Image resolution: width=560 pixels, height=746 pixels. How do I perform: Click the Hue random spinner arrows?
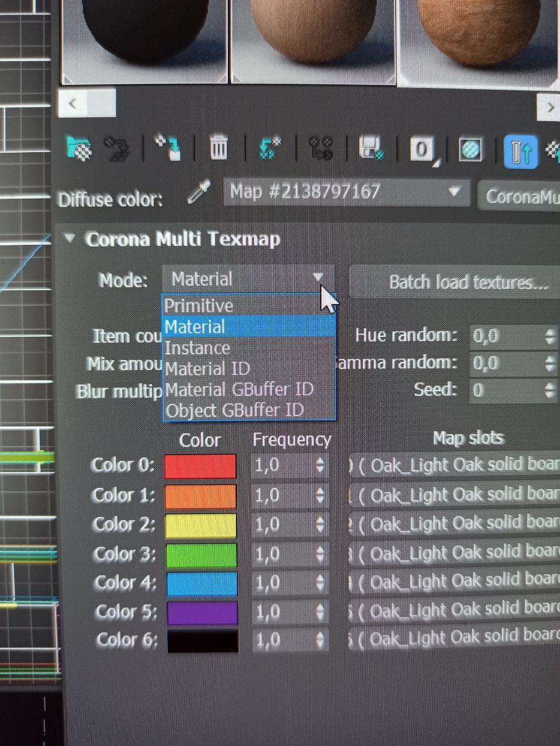pos(550,336)
